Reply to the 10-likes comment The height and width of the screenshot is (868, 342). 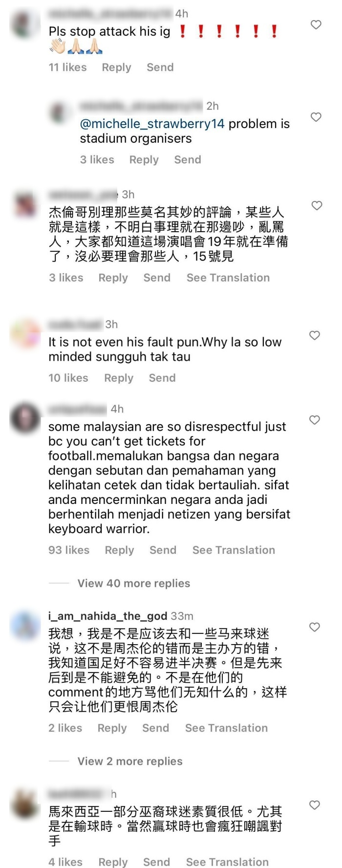119,378
